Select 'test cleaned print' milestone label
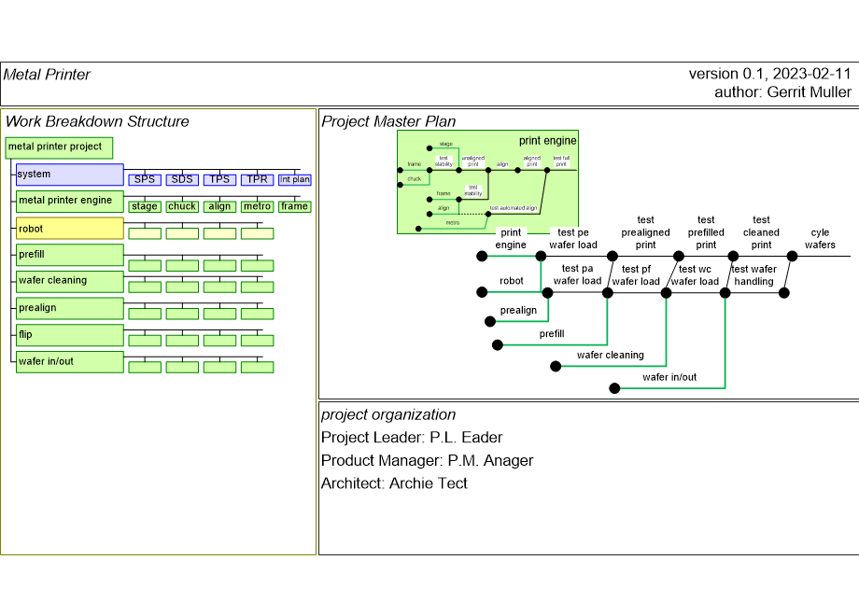Image resolution: width=859 pixels, height=616 pixels. 761,232
